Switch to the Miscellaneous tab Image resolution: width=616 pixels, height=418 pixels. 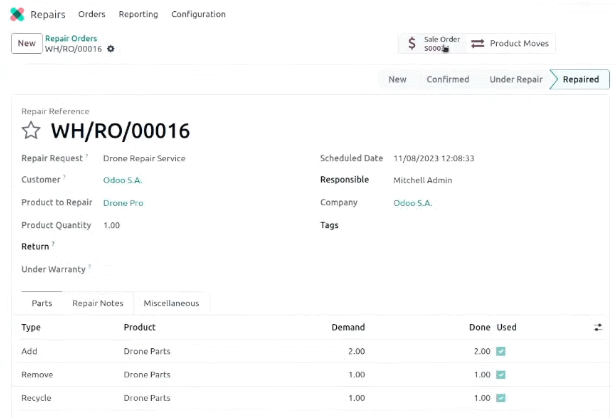(x=171, y=303)
